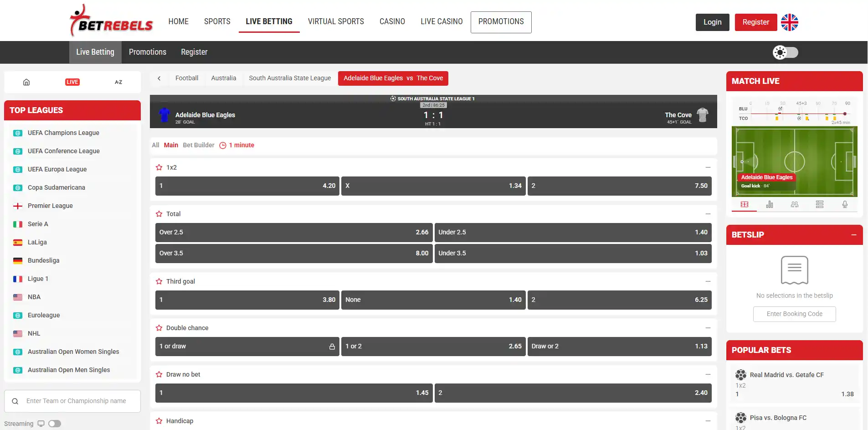The width and height of the screenshot is (868, 430).
Task: Collapse the Third goal market
Action: (708, 281)
